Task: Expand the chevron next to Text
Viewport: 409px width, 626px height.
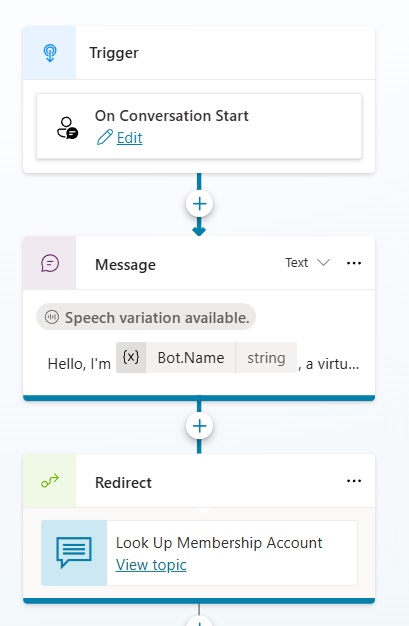Action: coord(323,262)
